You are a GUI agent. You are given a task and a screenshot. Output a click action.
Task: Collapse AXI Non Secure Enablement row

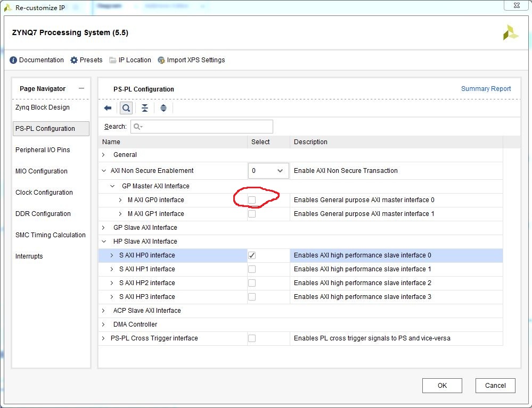[x=104, y=171]
